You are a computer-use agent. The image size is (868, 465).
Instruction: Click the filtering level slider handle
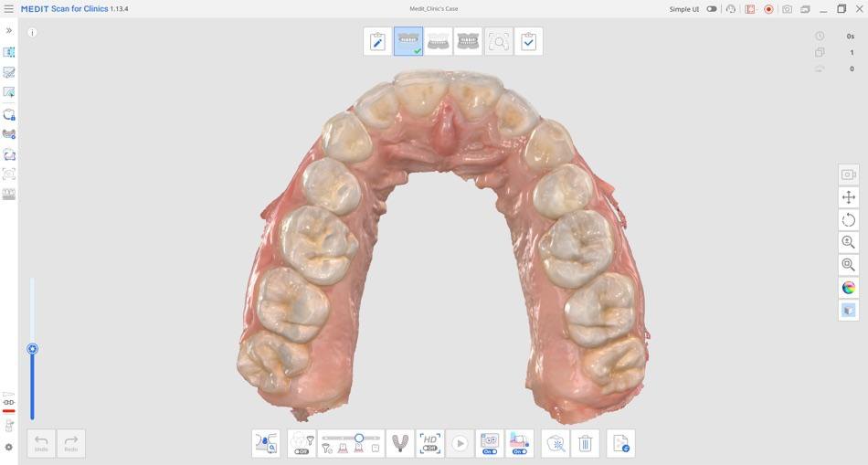click(359, 438)
